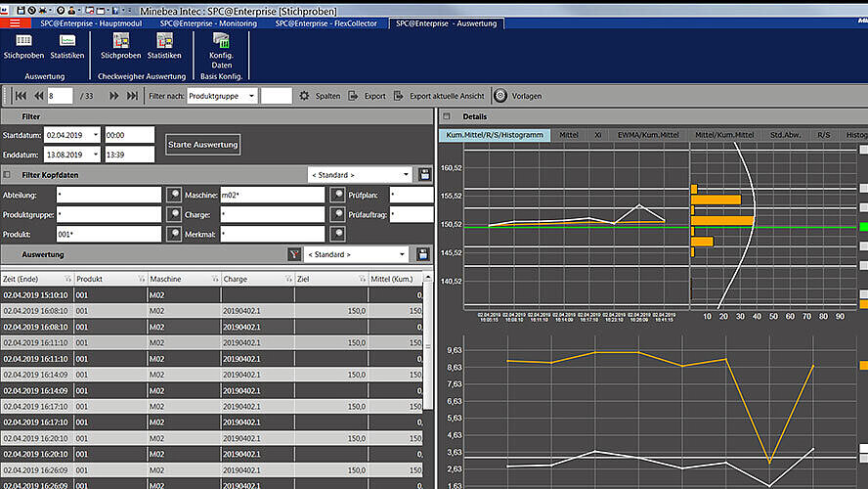Image resolution: width=868 pixels, height=489 pixels.
Task: Open the Startdatum date picker dropdown
Action: [95, 135]
